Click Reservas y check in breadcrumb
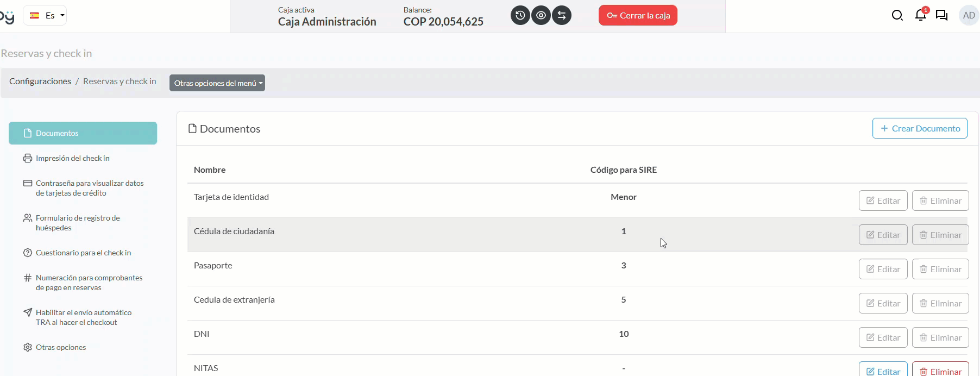Viewport: 980px width, 376px height. click(x=120, y=81)
